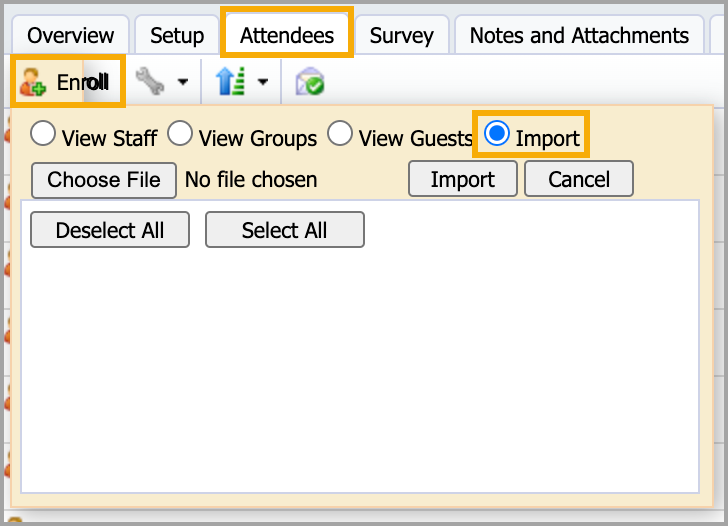This screenshot has height=526, width=728.
Task: Click the Import button beside Cancel
Action: (x=463, y=179)
